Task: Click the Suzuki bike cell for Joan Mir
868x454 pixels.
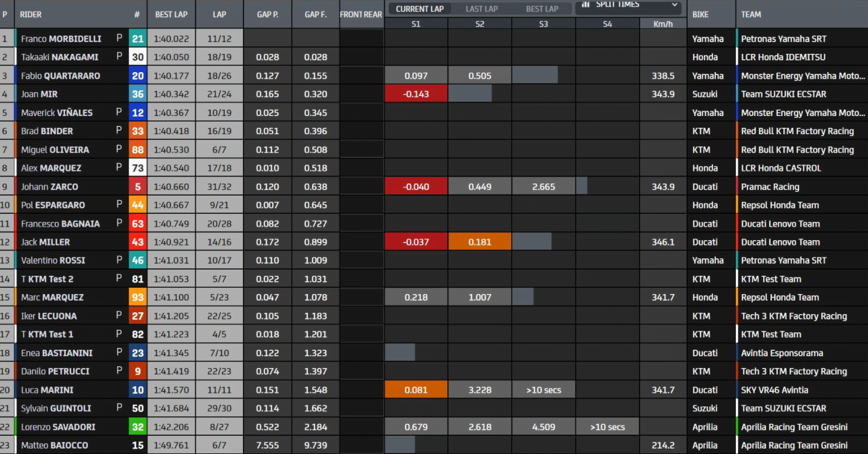Action: point(705,94)
